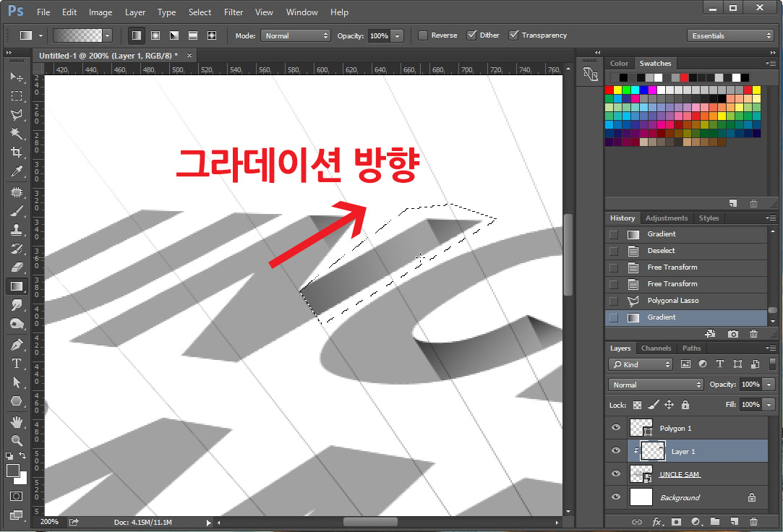The width and height of the screenshot is (783, 532).
Task: Select the Polygonal Lasso history state
Action: pos(672,300)
